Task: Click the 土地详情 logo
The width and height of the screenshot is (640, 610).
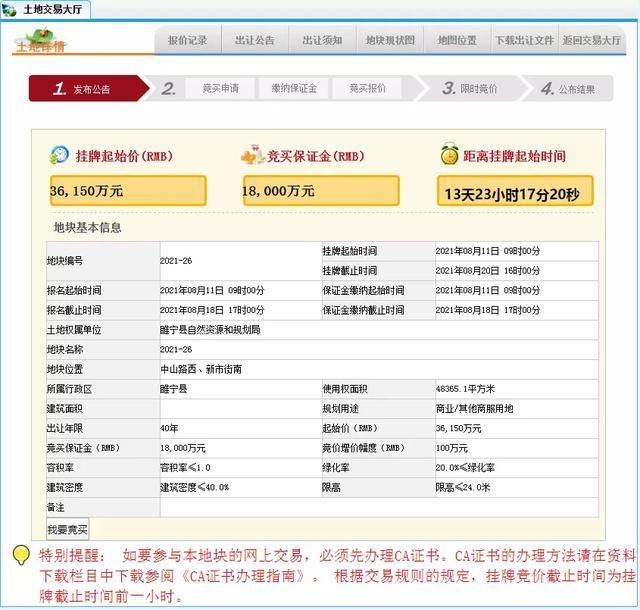Action: [40, 41]
